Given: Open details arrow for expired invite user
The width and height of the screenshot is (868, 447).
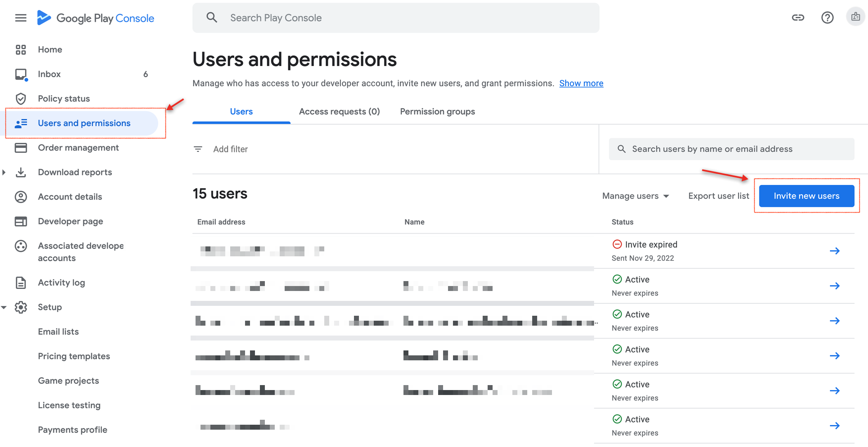Looking at the screenshot, I should pyautogui.click(x=834, y=251).
